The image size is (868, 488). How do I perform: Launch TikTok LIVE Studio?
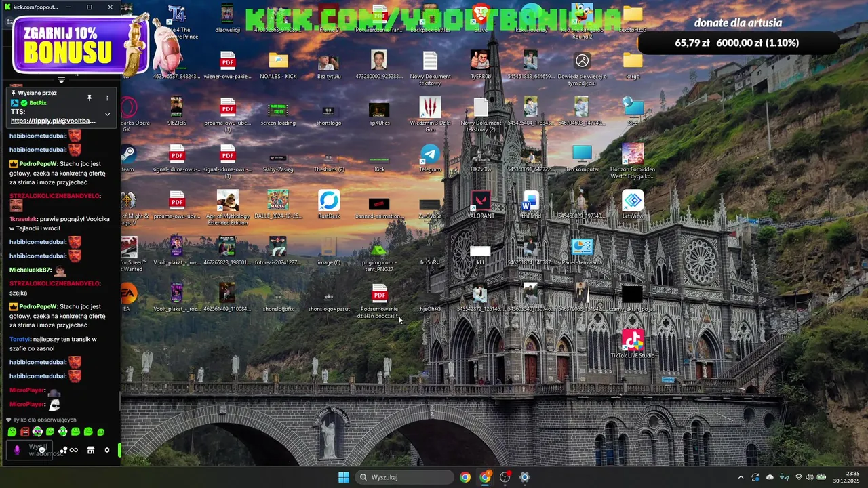point(633,344)
